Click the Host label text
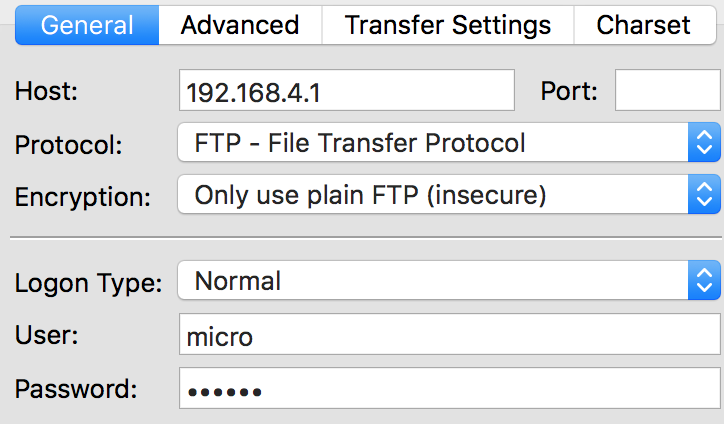The image size is (724, 424). [46, 91]
